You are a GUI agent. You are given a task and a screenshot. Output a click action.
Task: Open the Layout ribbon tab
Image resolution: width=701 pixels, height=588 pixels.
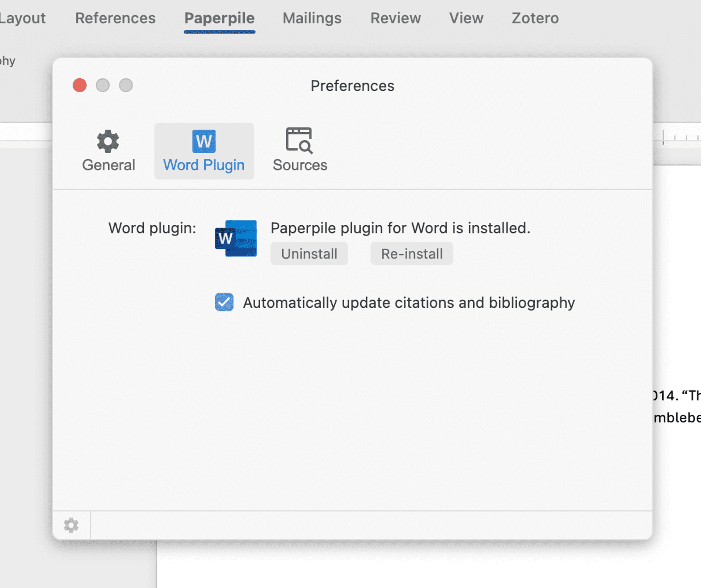(x=22, y=18)
